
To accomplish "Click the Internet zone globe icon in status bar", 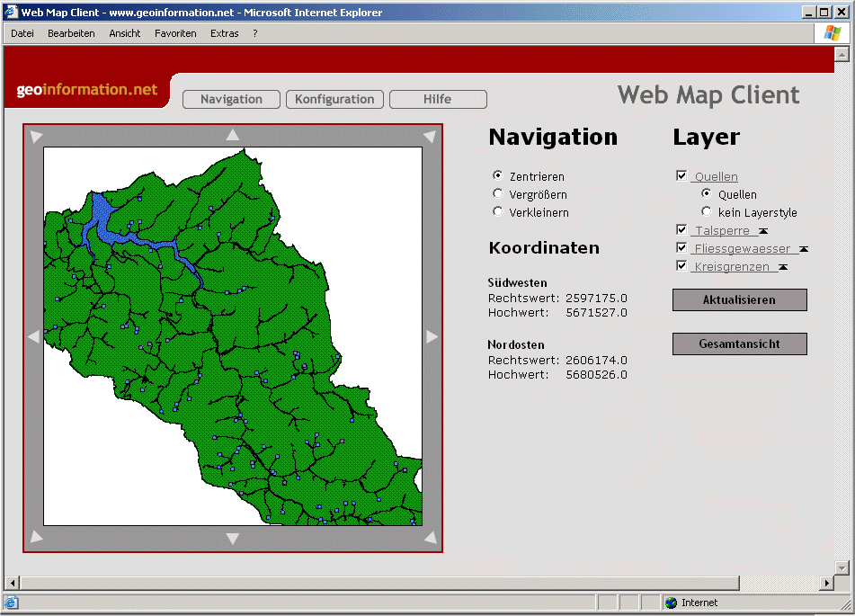I will (672, 603).
